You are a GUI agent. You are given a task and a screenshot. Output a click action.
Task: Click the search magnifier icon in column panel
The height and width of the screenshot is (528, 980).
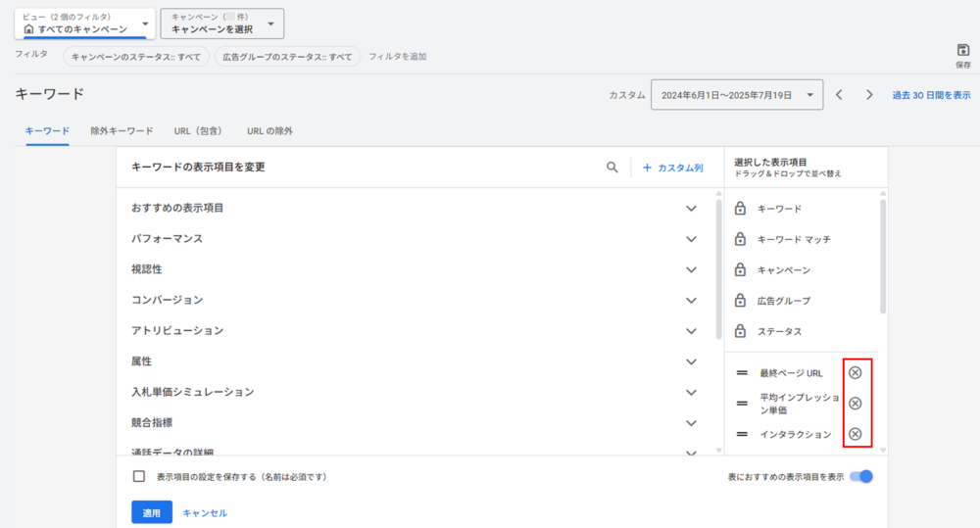coord(612,168)
